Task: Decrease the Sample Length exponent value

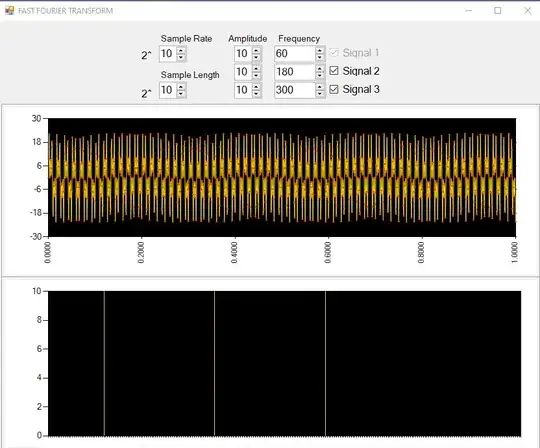Action: pos(181,94)
